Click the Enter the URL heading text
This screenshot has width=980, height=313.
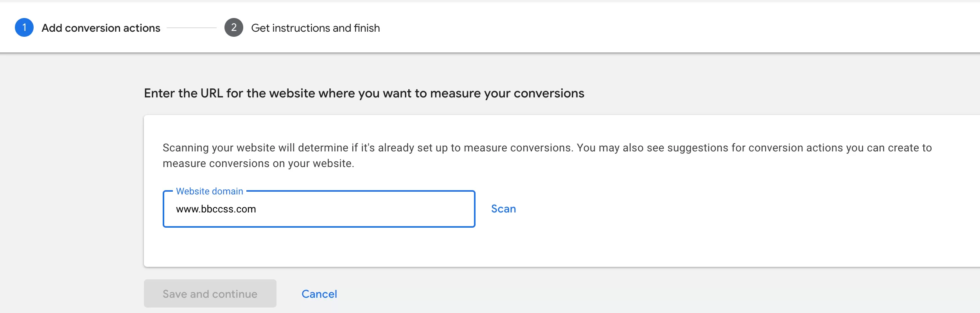(x=364, y=93)
